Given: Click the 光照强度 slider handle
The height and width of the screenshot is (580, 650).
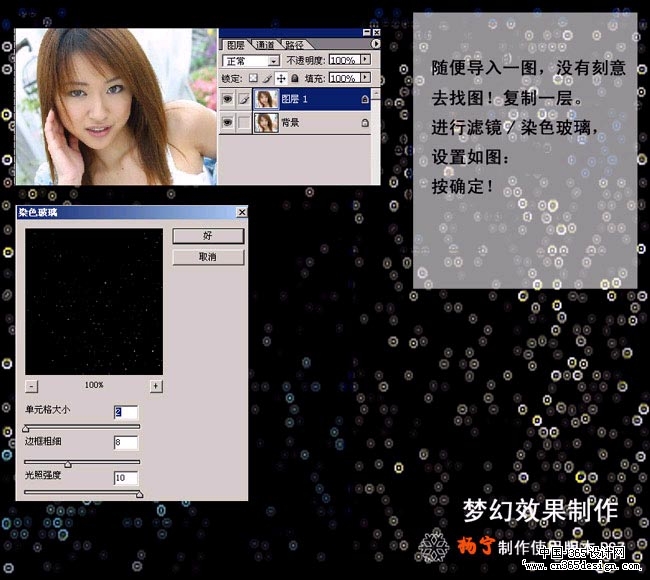Looking at the screenshot, I should 140,494.
